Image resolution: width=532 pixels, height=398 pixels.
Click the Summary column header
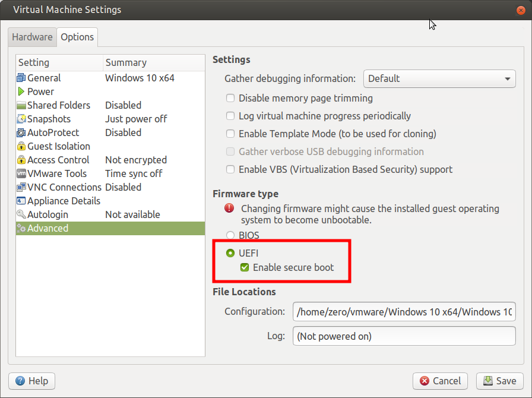point(154,62)
